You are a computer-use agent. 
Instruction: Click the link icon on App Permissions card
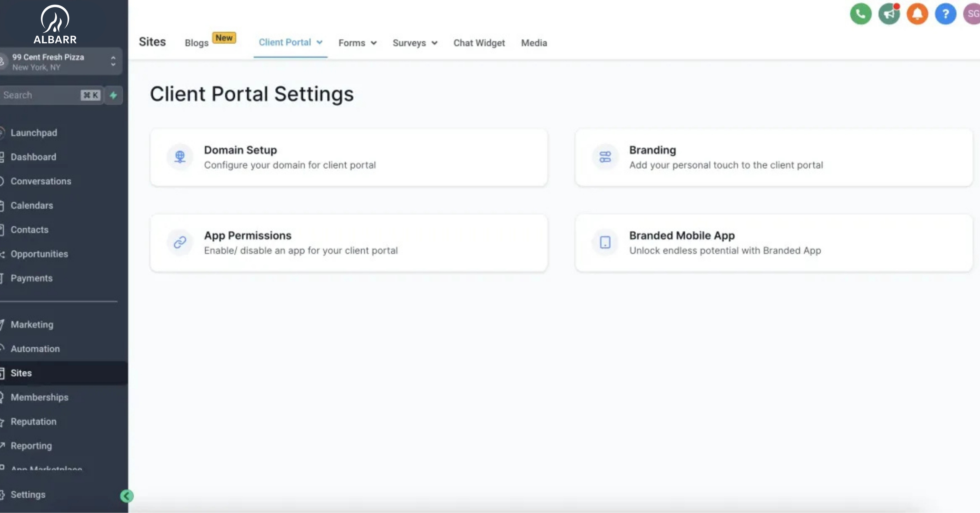click(x=179, y=243)
